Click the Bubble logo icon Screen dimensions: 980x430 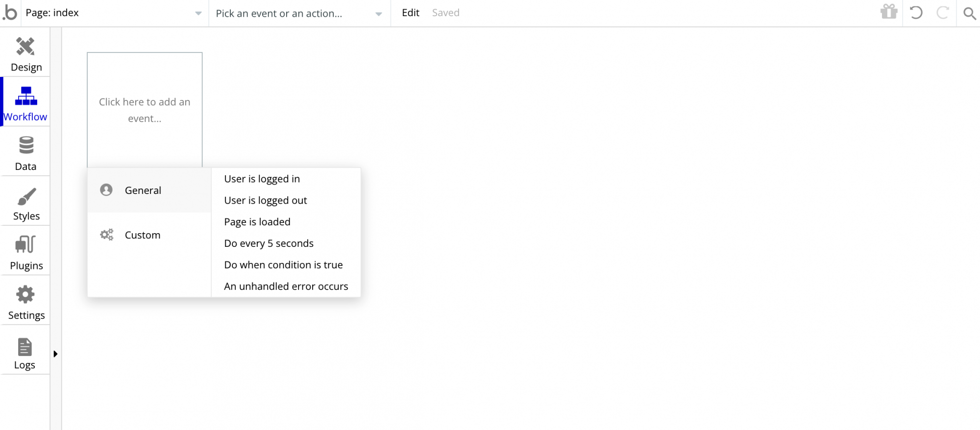(x=10, y=13)
